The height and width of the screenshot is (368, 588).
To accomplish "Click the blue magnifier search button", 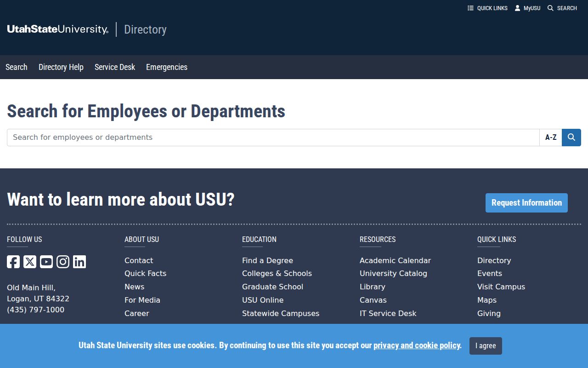I will click(x=571, y=138).
